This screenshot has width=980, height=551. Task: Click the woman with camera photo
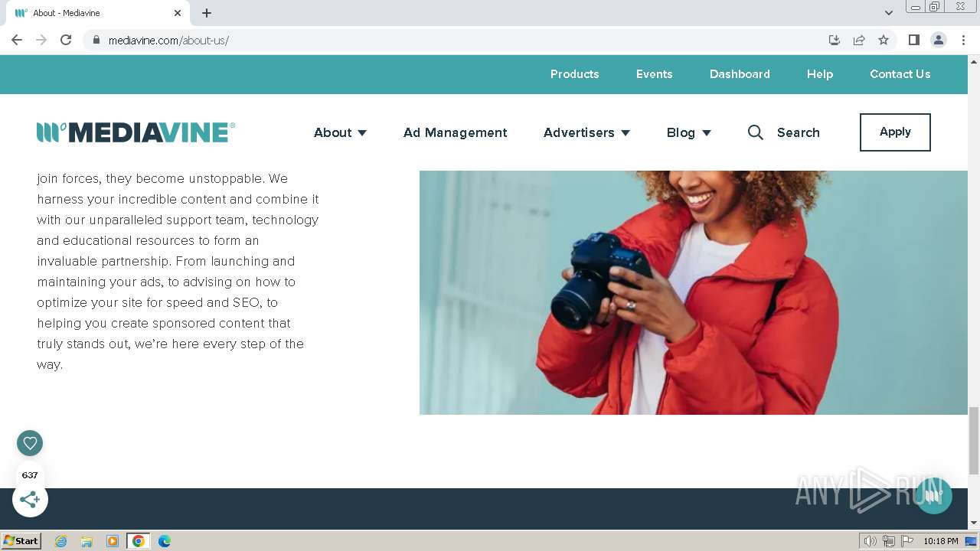pyautogui.click(x=694, y=292)
